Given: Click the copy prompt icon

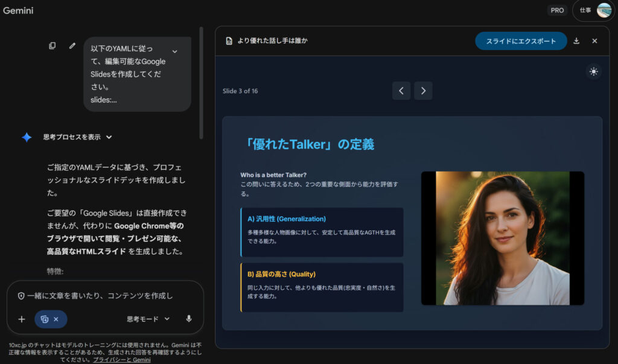Looking at the screenshot, I should pos(53,46).
